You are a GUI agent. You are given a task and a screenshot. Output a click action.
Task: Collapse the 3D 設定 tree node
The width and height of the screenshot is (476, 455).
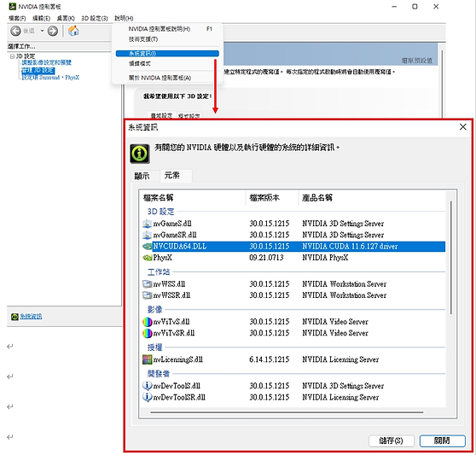pyautogui.click(x=12, y=56)
